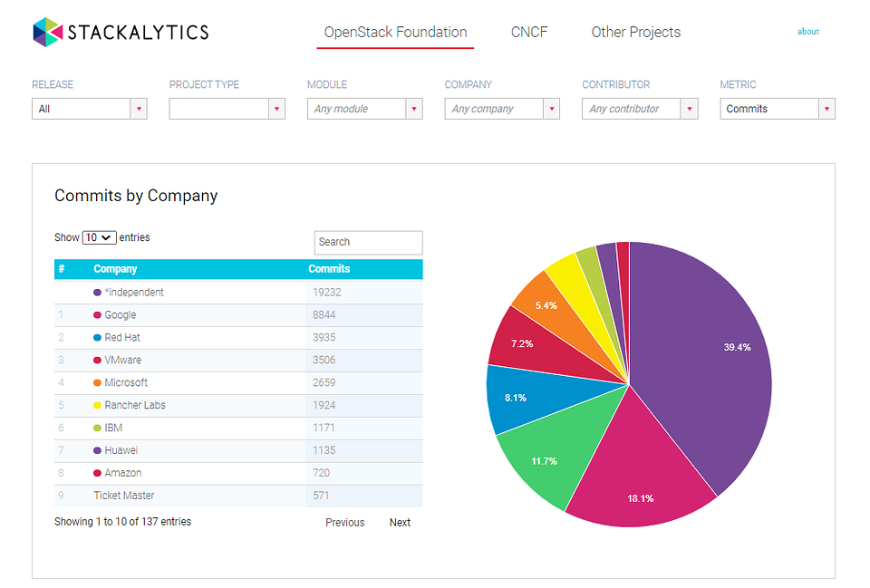Image resolution: width=870 pixels, height=588 pixels.
Task: Click the purple dot beside *independent
Action: pos(97,293)
